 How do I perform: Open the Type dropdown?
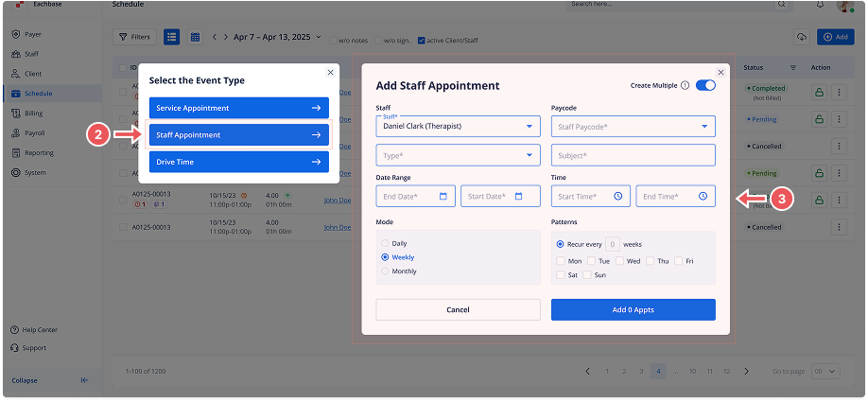tap(458, 155)
